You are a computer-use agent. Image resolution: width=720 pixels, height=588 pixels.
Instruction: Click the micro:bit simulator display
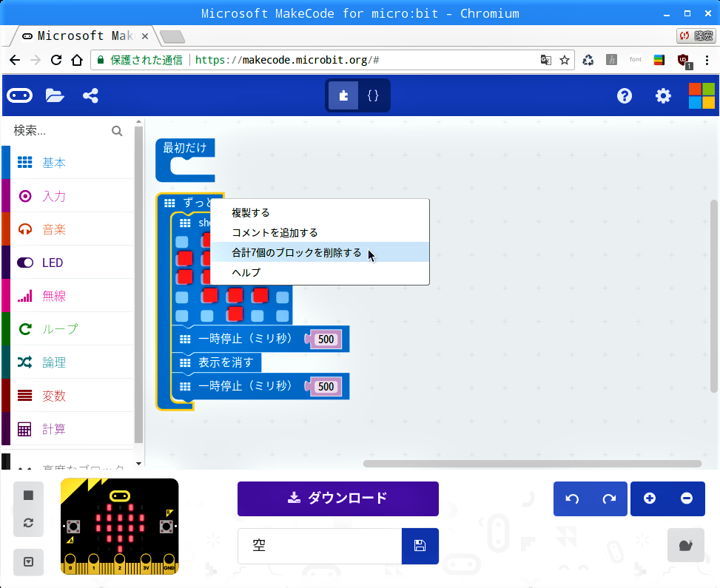pyautogui.click(x=120, y=527)
